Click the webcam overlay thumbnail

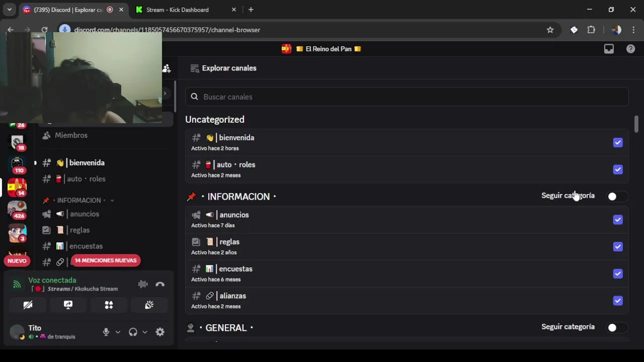point(81,78)
